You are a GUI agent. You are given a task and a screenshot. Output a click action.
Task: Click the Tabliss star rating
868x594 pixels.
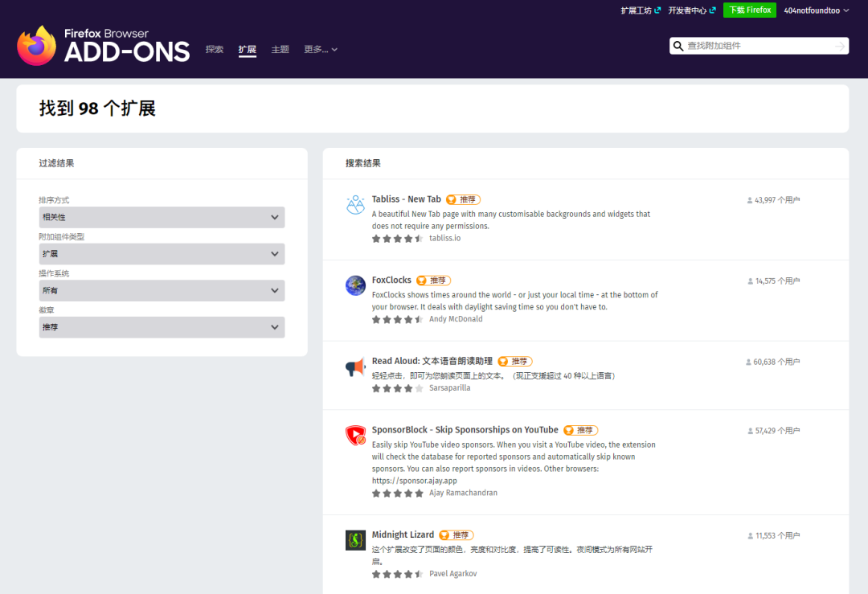pos(398,239)
